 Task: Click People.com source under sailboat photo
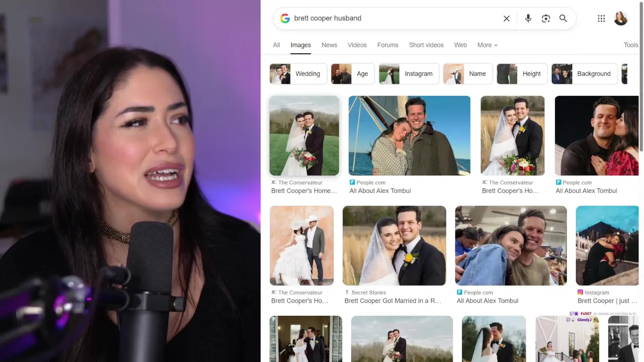click(x=371, y=183)
